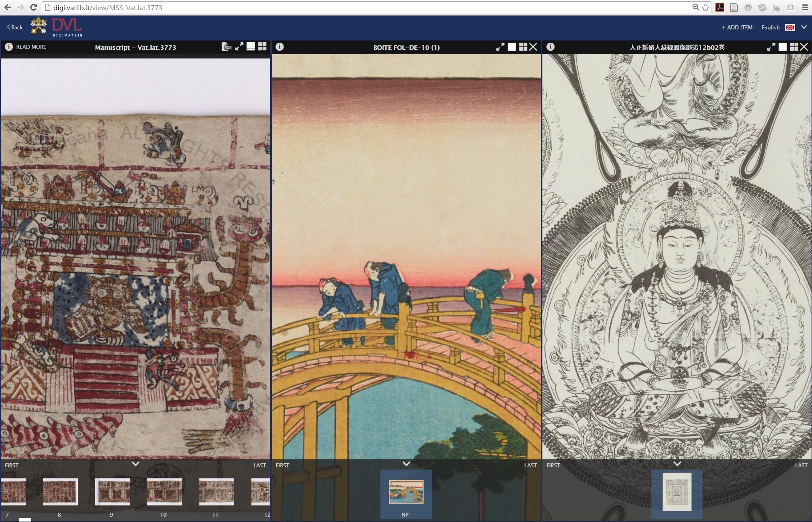Switch Vat.lat.3773 panel to gallery grid view
Screen dimensions: 812x522
coord(263,47)
